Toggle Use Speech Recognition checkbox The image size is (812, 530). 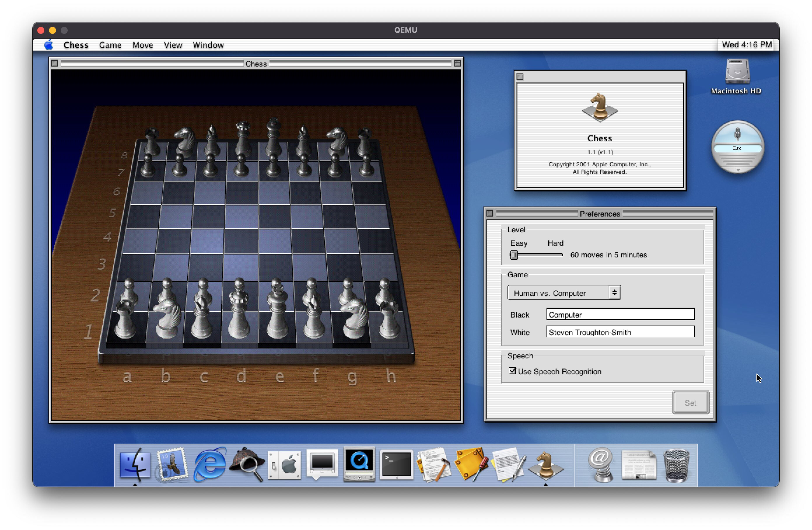[512, 371]
